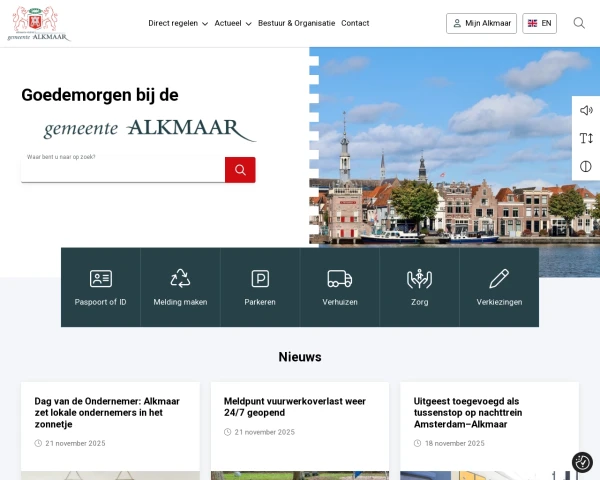Open the cookie settings icon

pyautogui.click(x=582, y=462)
